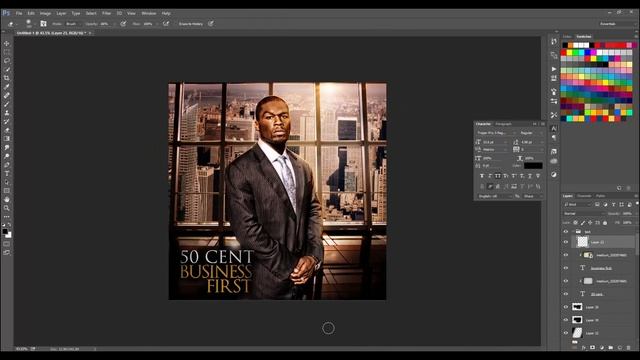The width and height of the screenshot is (640, 360).
Task: Delete layer with the trash icon
Action: pyautogui.click(x=629, y=348)
